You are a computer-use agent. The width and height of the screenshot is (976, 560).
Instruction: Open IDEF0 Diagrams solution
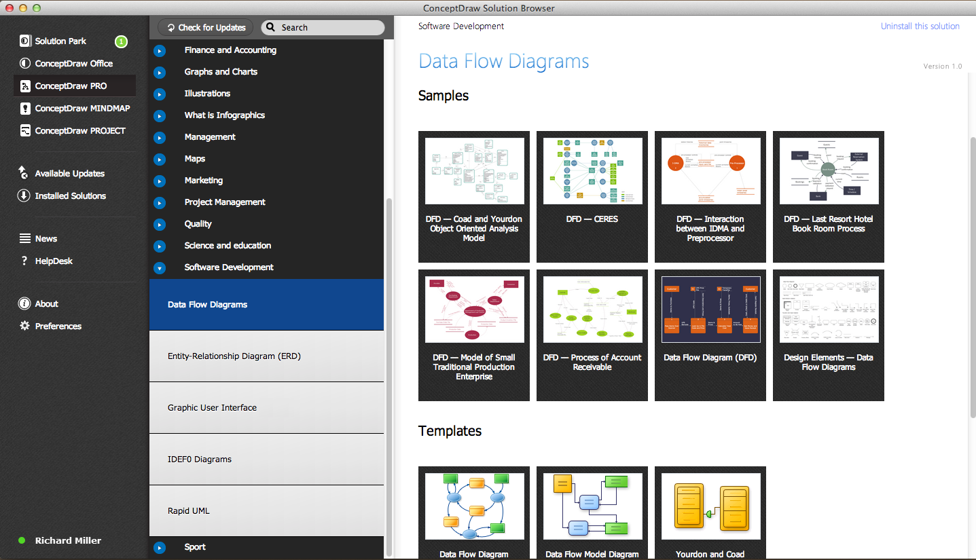point(266,460)
